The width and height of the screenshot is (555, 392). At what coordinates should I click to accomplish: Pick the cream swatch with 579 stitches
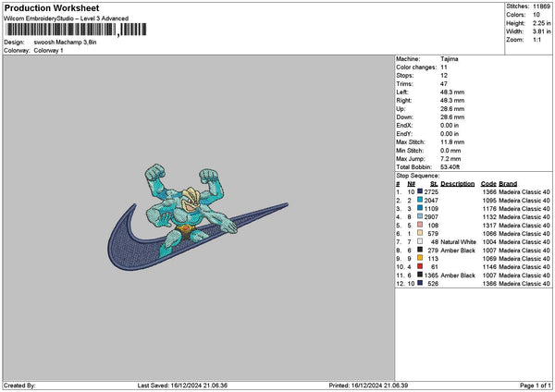coord(420,233)
